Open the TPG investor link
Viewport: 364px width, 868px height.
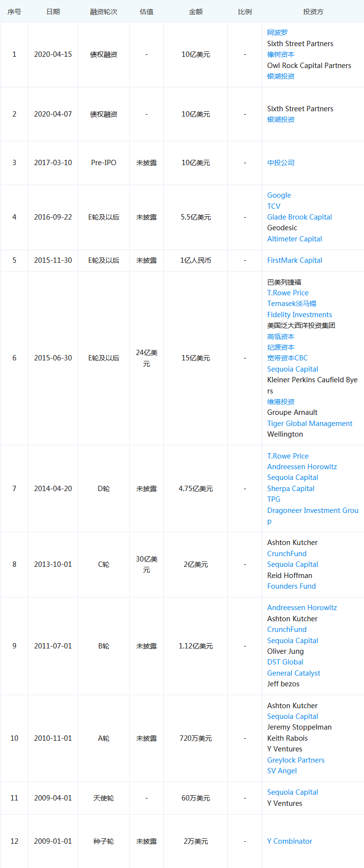[x=274, y=499]
